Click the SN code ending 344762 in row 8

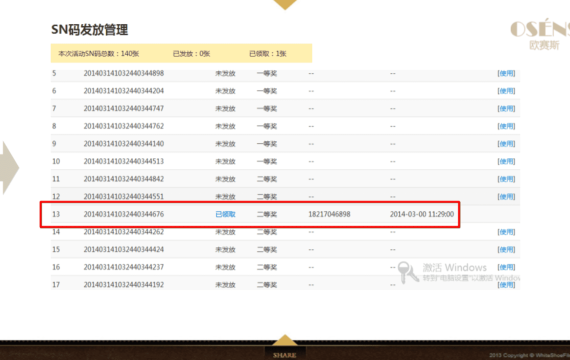pyautogui.click(x=124, y=126)
